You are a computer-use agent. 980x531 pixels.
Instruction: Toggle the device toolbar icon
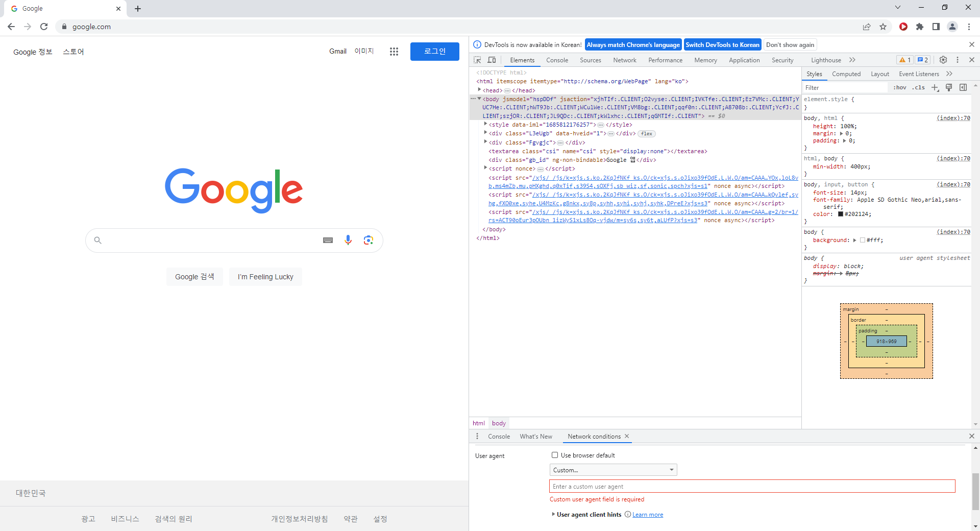point(492,60)
